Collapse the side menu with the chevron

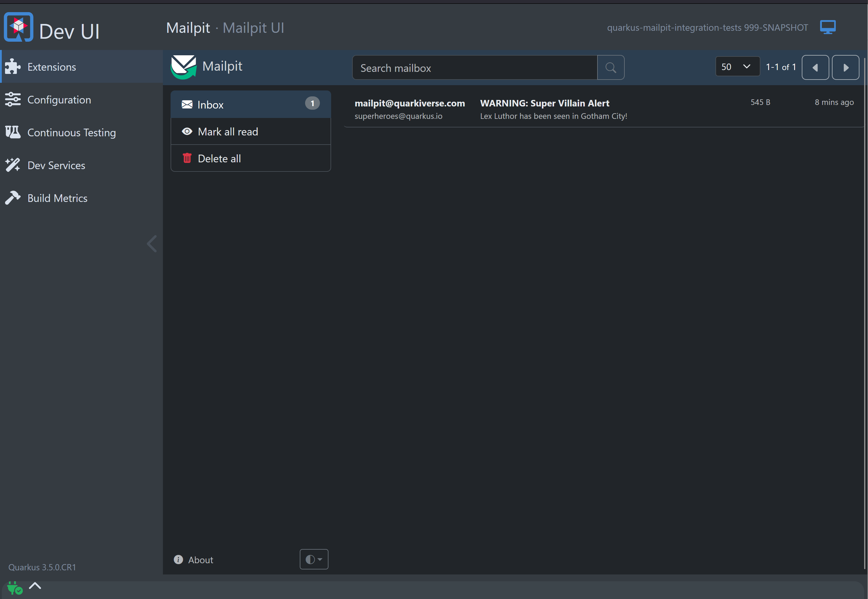[152, 244]
